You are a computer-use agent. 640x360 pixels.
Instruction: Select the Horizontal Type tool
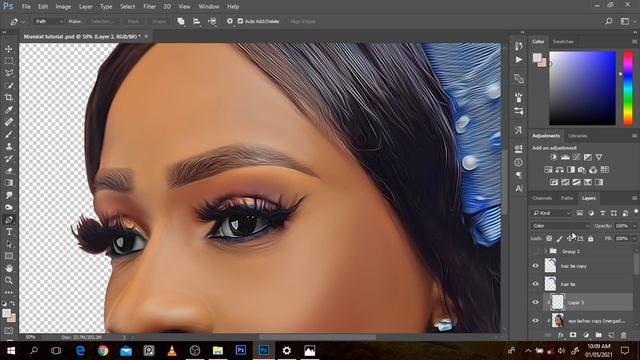pos(9,232)
